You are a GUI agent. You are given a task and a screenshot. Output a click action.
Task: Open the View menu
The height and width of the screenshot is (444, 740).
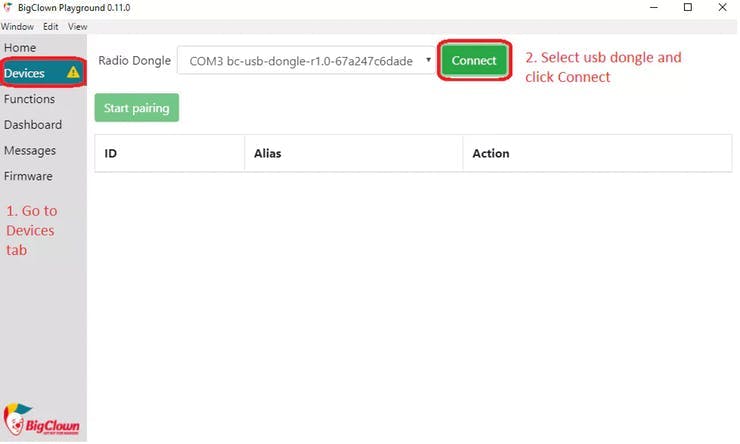77,26
